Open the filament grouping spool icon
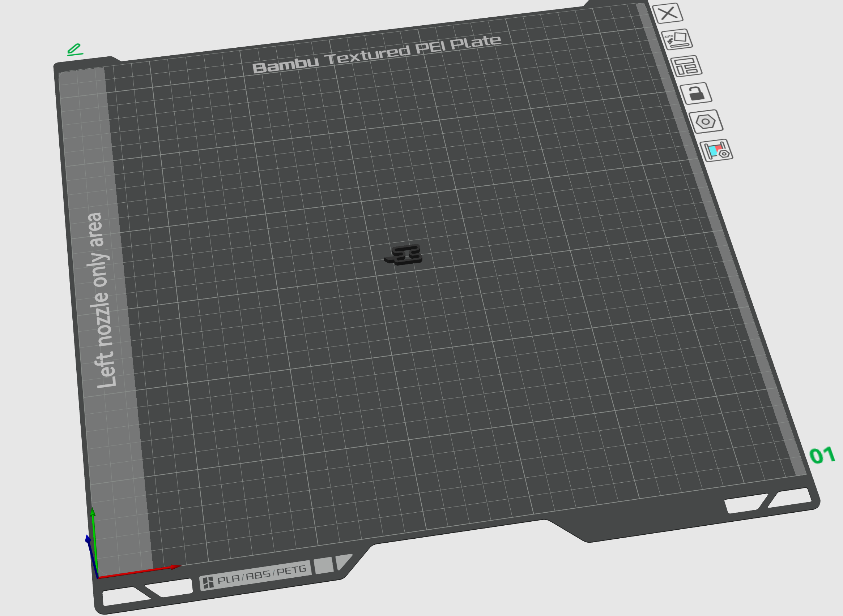This screenshot has width=843, height=616. click(716, 151)
